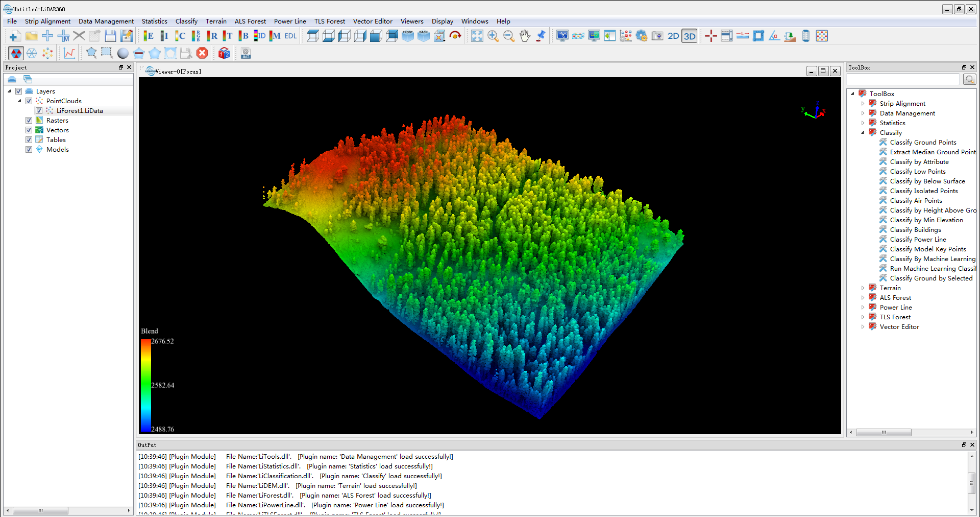Display points by RGB color icon

(x=196, y=36)
